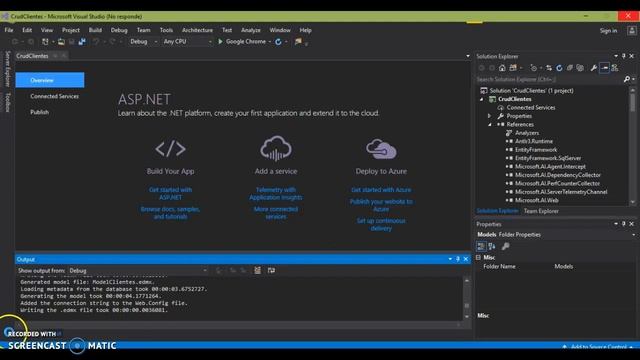Click the Solution and Folders view icon
Viewport: 640px width, 360px height.
point(513,68)
